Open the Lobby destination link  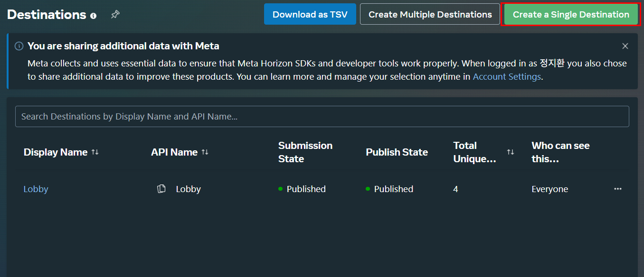coord(36,189)
